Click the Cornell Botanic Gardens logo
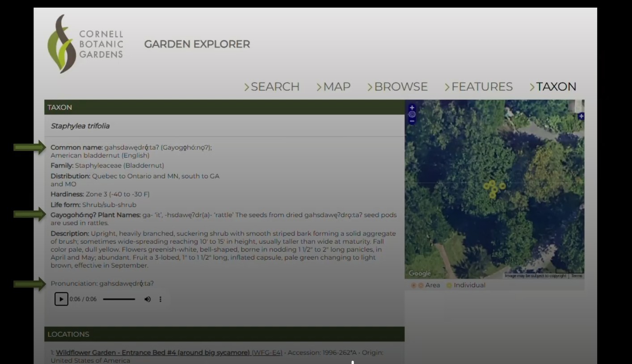Viewport: 632px width, 364px height. (85, 44)
